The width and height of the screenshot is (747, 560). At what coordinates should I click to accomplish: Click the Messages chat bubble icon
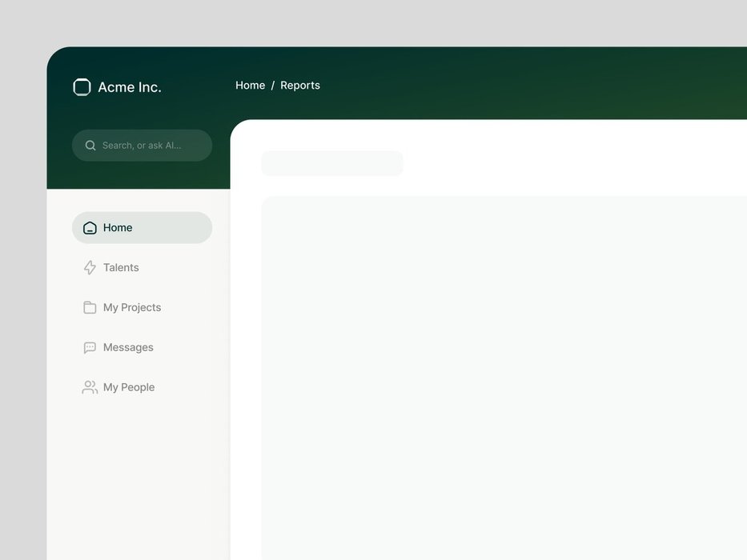click(x=90, y=348)
